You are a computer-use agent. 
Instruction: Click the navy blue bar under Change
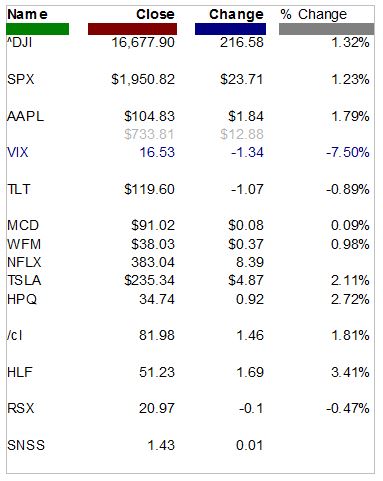click(x=230, y=29)
